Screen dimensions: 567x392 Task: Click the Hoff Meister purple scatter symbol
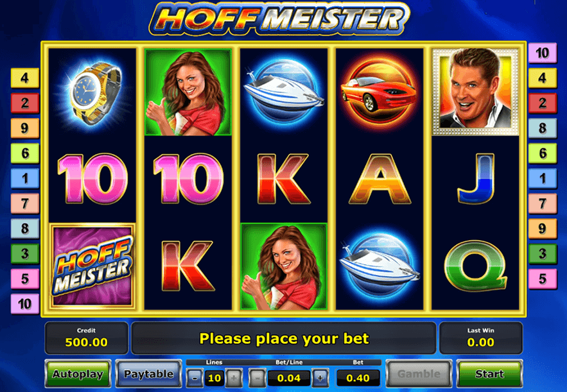pos(92,266)
